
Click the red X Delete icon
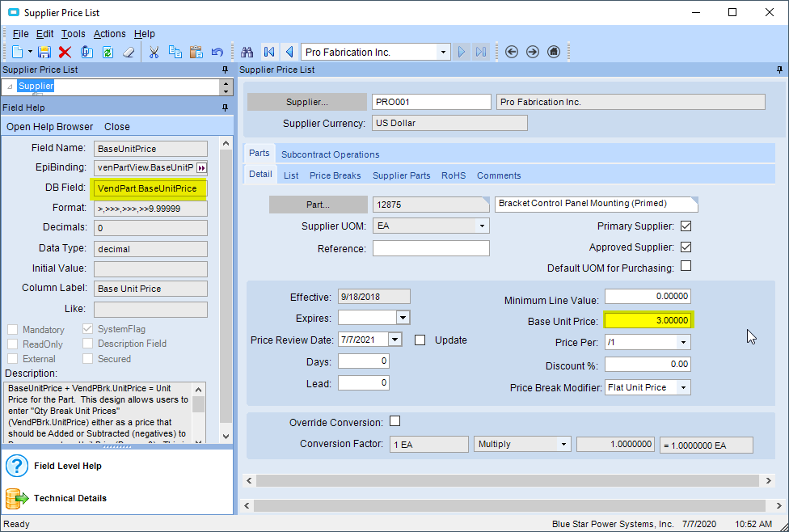pos(65,52)
